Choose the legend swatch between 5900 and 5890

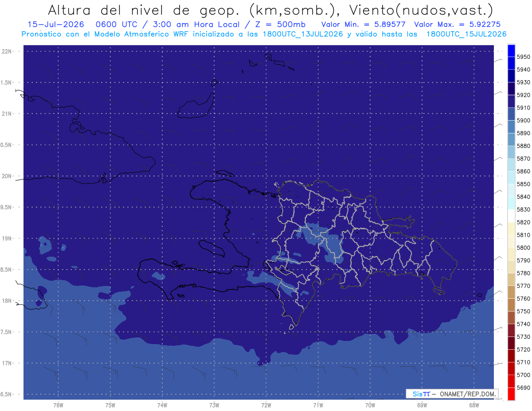click(x=511, y=127)
